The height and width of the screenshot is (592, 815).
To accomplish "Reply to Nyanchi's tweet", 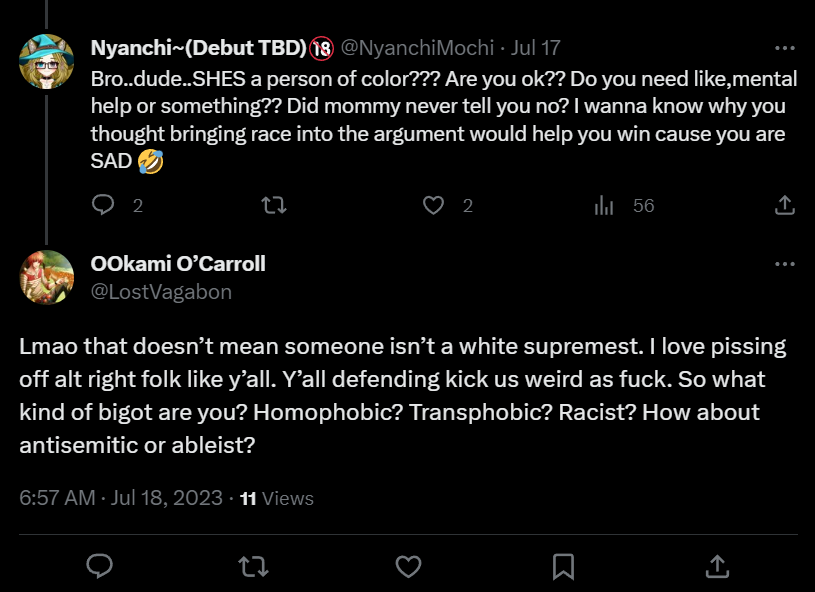I will point(104,205).
